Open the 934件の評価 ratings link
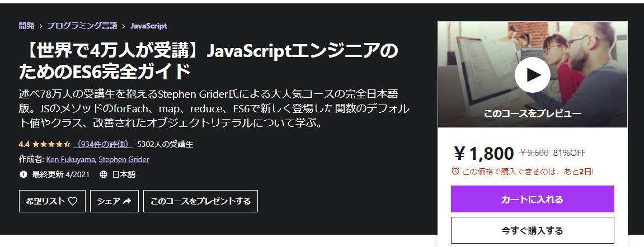 click(x=103, y=144)
